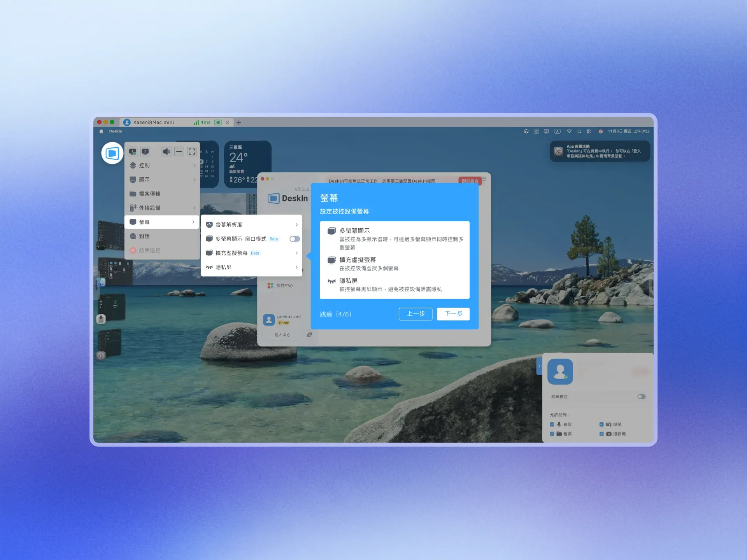Click the round DeskIn floating toolbar button

click(112, 153)
